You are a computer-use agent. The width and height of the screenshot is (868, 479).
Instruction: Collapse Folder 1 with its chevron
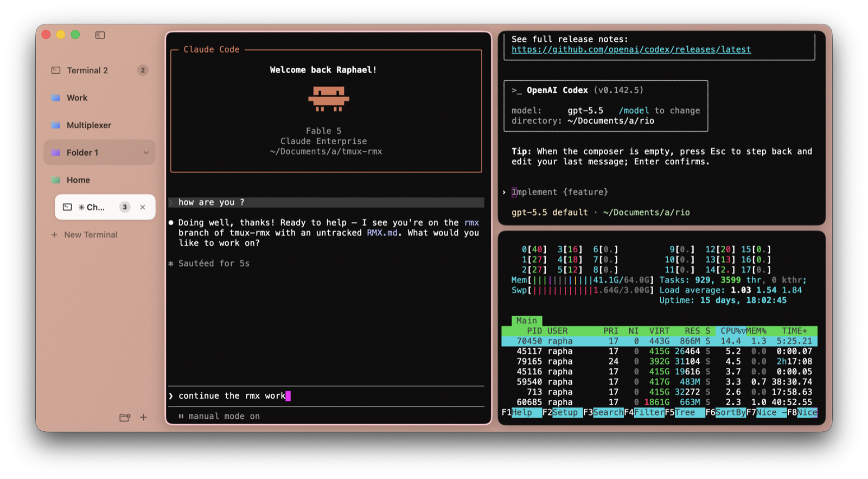[x=146, y=153]
